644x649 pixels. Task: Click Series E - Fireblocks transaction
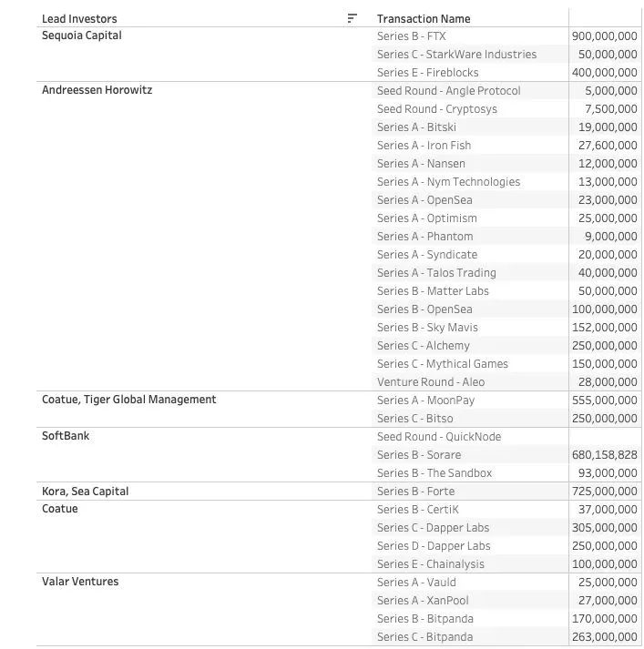[x=428, y=73]
